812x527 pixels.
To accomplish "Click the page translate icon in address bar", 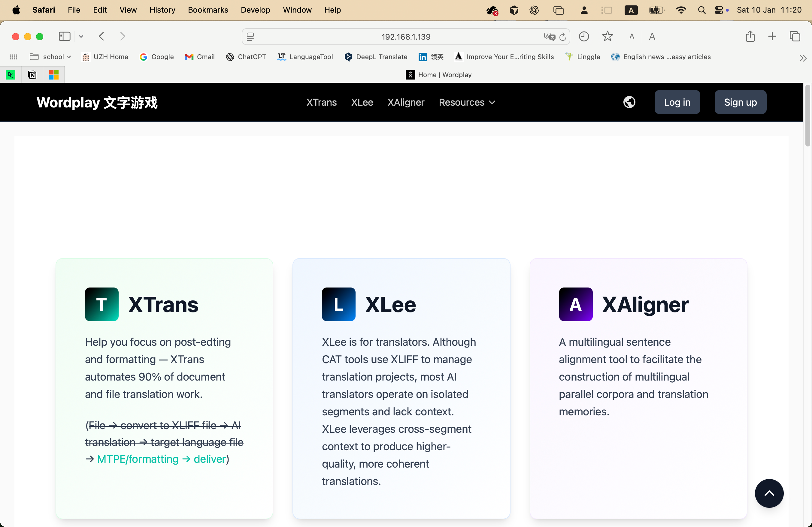I will click(x=549, y=37).
